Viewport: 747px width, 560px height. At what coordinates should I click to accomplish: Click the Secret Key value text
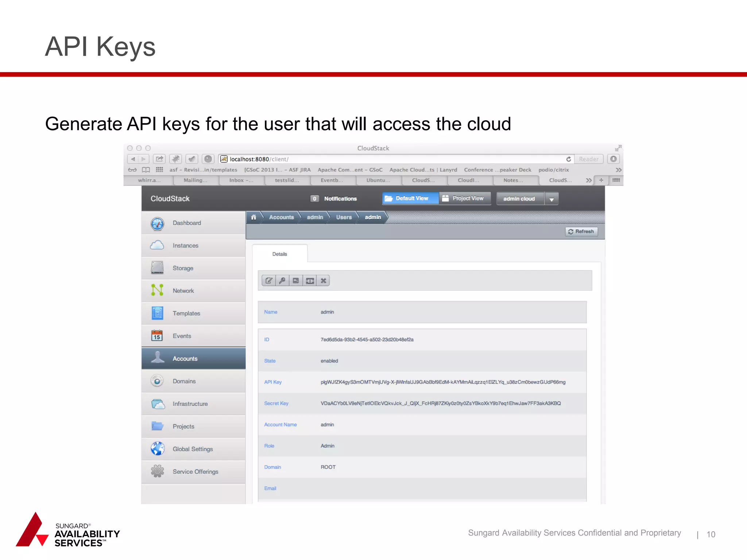click(441, 403)
